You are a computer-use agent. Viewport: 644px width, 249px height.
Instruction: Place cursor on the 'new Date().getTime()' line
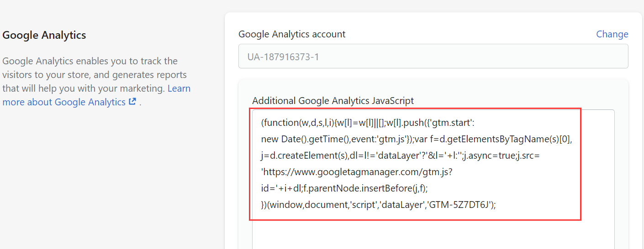click(x=417, y=139)
